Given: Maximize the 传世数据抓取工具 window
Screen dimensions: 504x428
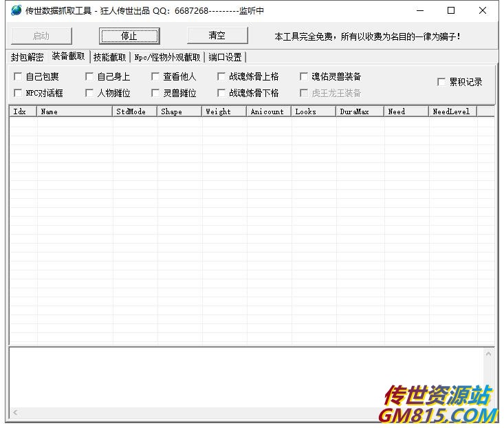Looking at the screenshot, I should click(x=451, y=10).
